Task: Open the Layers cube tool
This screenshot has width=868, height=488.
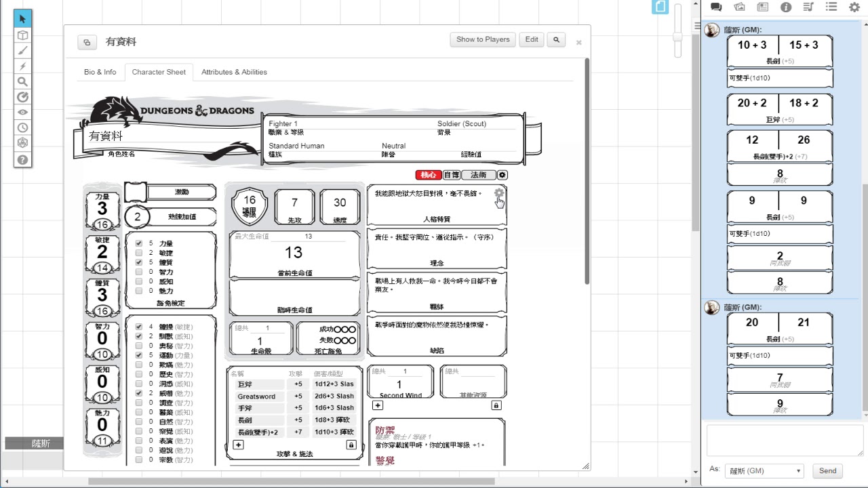Action: (22, 35)
